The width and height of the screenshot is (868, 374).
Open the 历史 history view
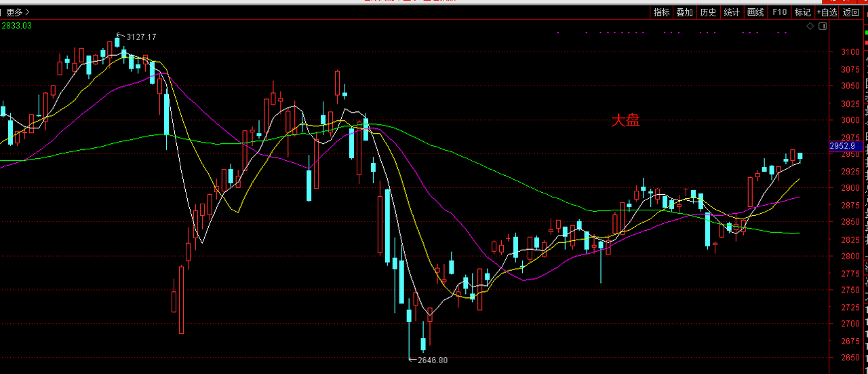[708, 12]
